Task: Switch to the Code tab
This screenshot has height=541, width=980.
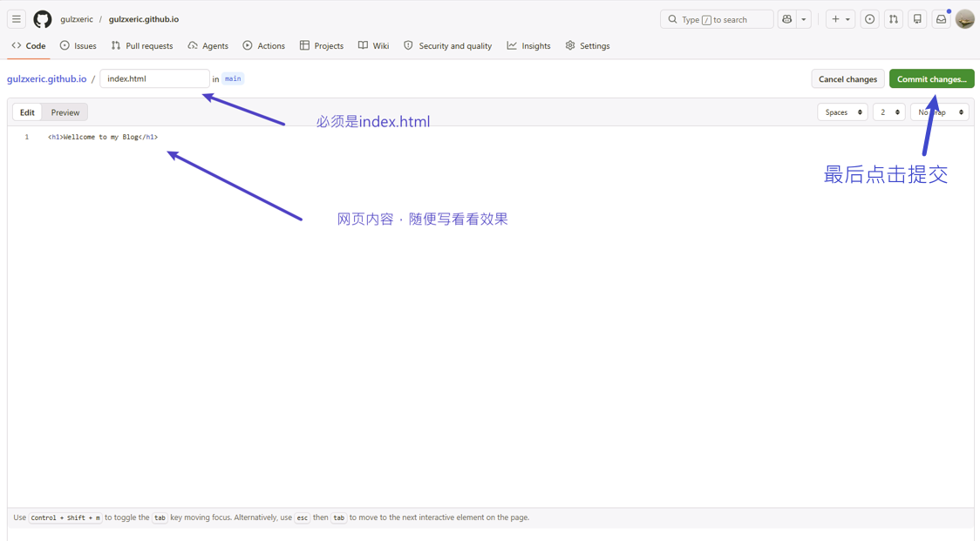Action: point(29,45)
